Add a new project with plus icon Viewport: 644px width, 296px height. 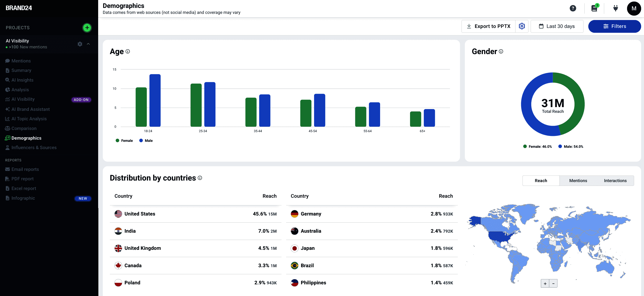pyautogui.click(x=87, y=27)
